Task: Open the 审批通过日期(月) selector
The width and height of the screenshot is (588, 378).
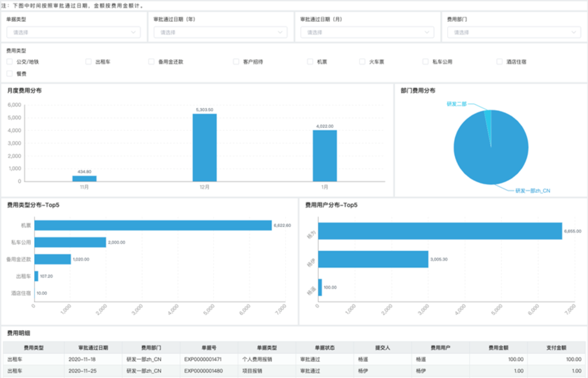Action: 367,32
